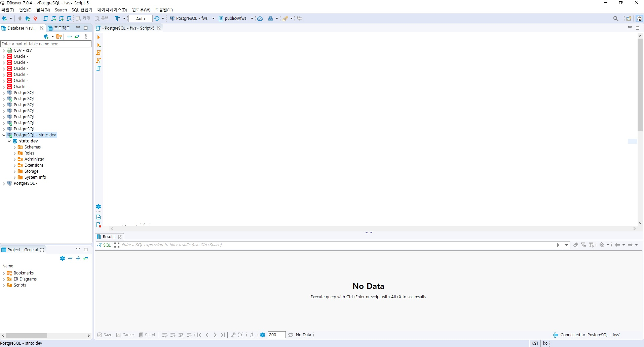This screenshot has height=347, width=644.
Task: Click the folder-create icon in Database Navigator
Action: 59,37
